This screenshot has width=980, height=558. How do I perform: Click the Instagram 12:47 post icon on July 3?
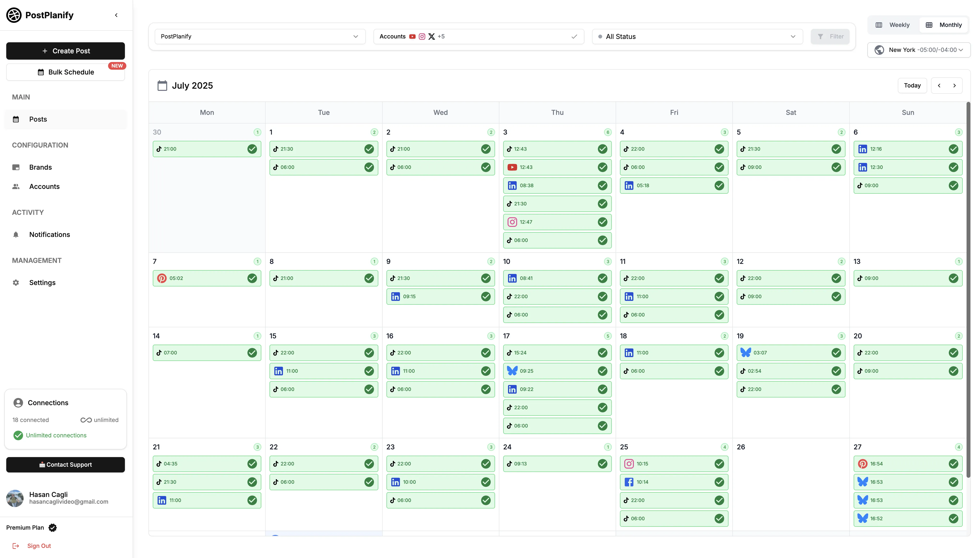[x=512, y=222]
